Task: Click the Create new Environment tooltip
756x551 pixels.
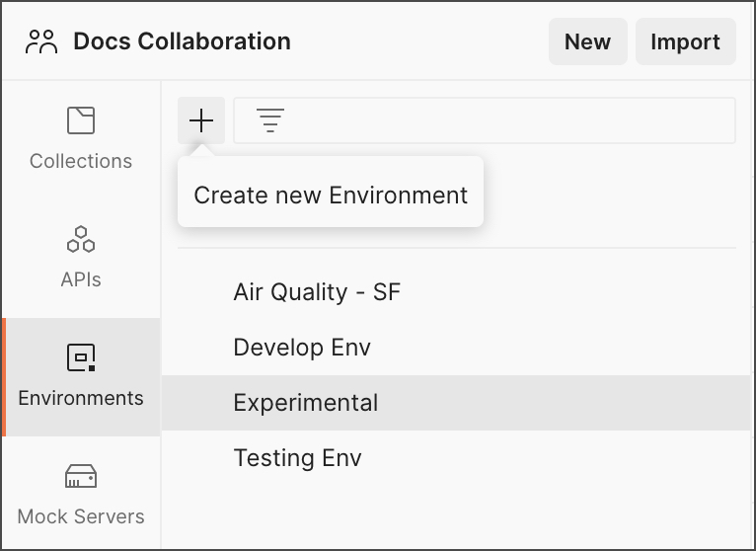Action: (331, 195)
